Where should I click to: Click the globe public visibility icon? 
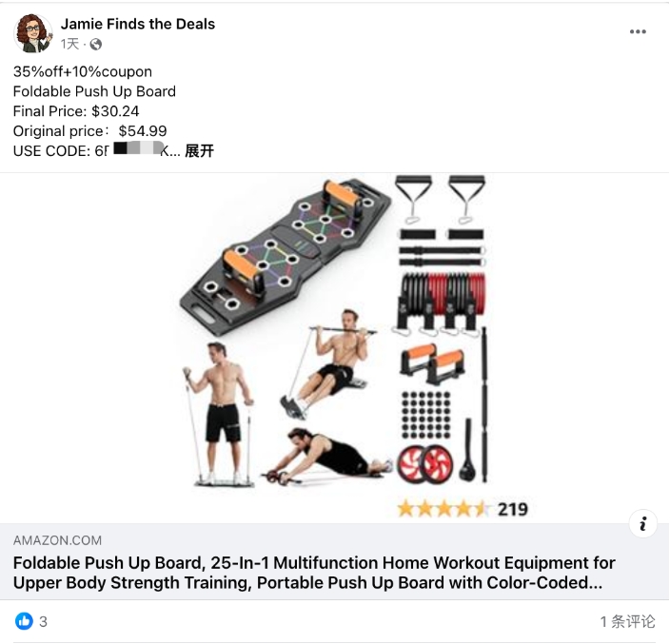tap(96, 44)
